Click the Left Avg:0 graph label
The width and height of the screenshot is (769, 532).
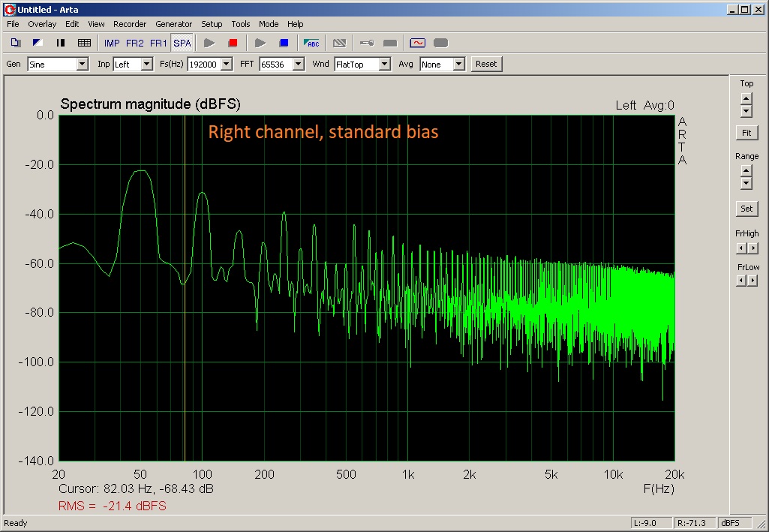point(645,105)
